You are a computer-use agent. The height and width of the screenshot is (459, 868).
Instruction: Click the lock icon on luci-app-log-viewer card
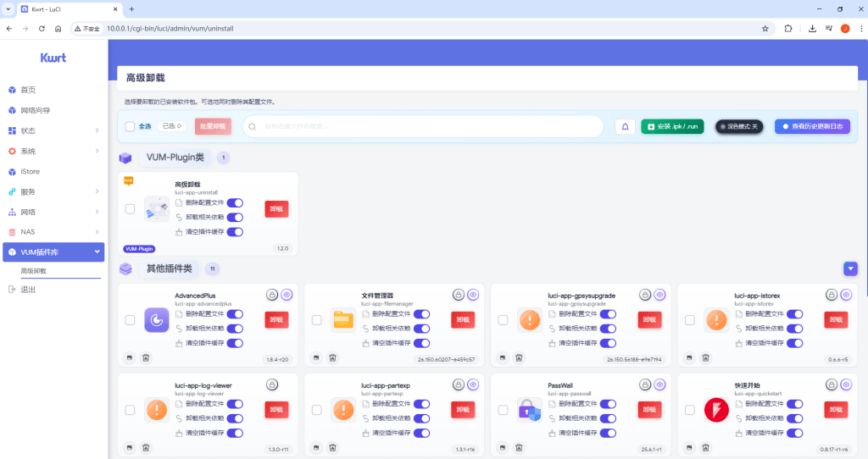(272, 384)
